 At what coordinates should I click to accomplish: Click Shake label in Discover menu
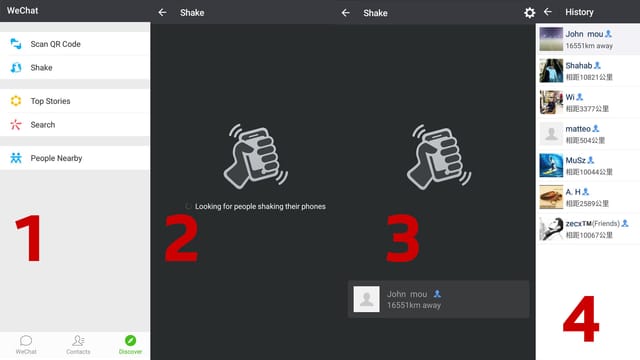pyautogui.click(x=41, y=68)
